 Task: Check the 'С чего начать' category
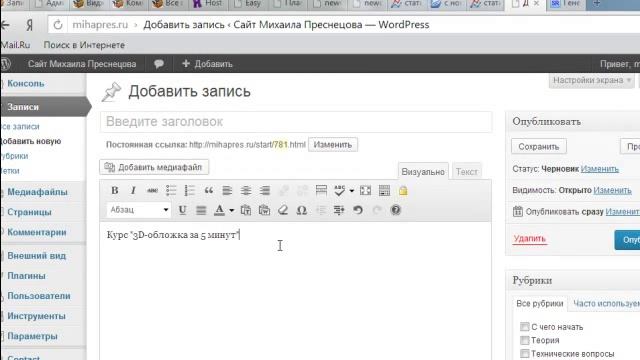(x=524, y=327)
